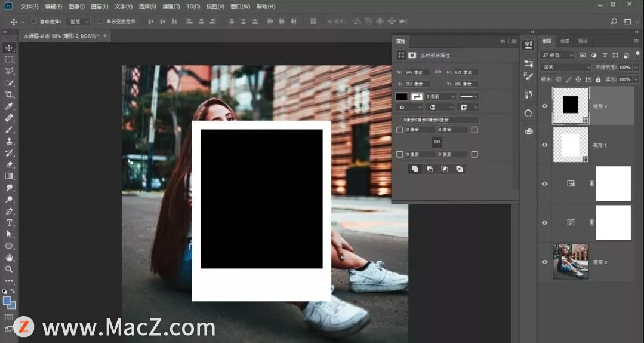Image resolution: width=644 pixels, height=343 pixels.
Task: Open the opacity slider dropdown arrow
Action: click(636, 68)
